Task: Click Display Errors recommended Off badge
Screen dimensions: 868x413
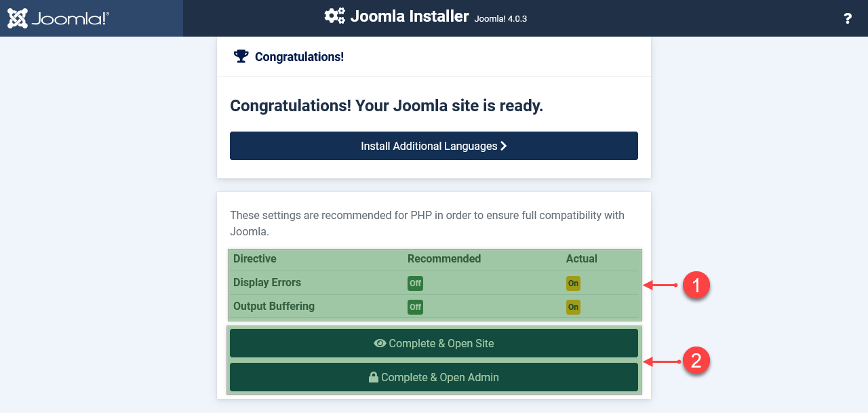Action: click(x=415, y=283)
